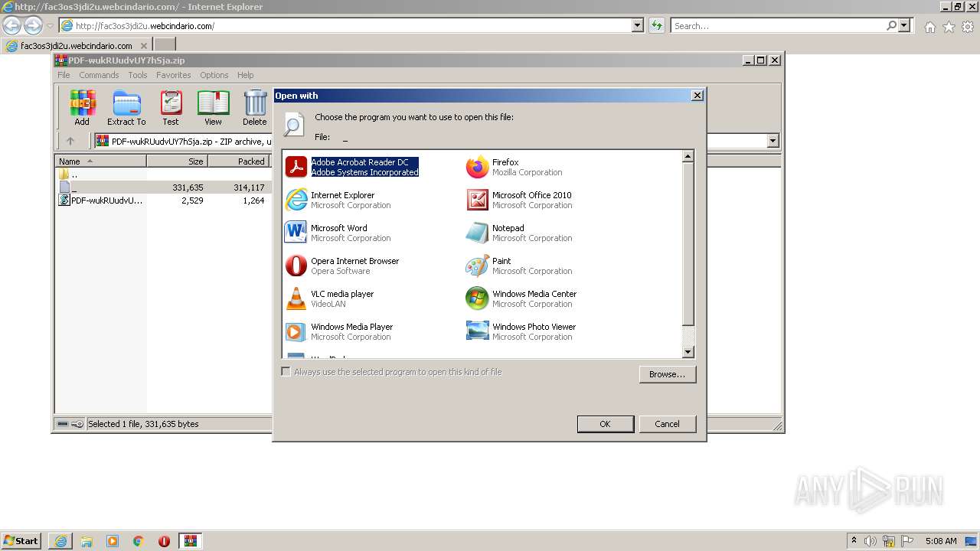Viewport: 980px width, 551px height.
Task: Toggle Always use the selected program checkbox
Action: coord(286,372)
